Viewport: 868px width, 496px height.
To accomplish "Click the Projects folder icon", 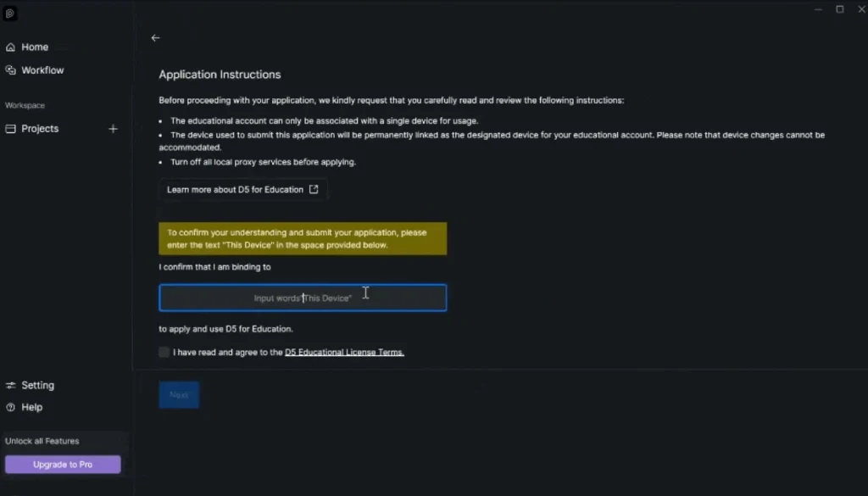I will [x=10, y=128].
